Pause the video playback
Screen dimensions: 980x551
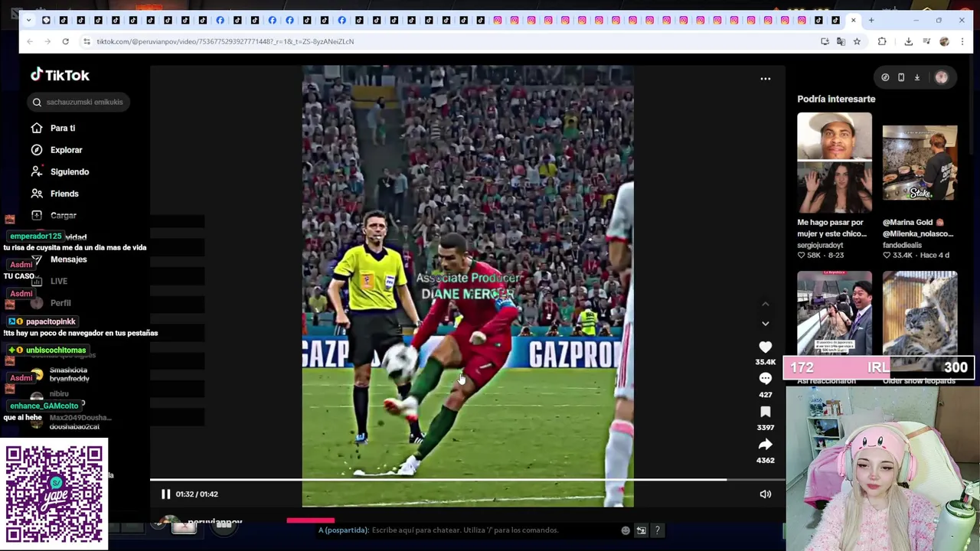click(165, 494)
